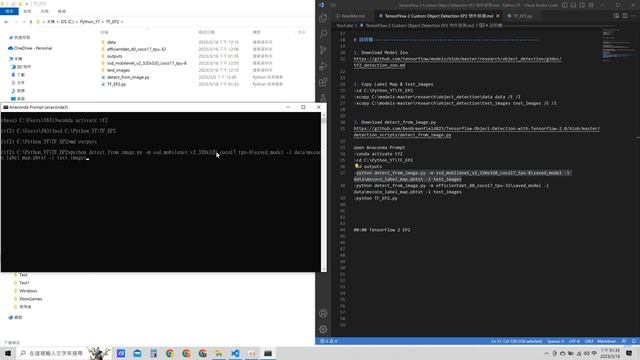
Task: Click the CRLF line ending status entry
Action: click(x=588, y=341)
